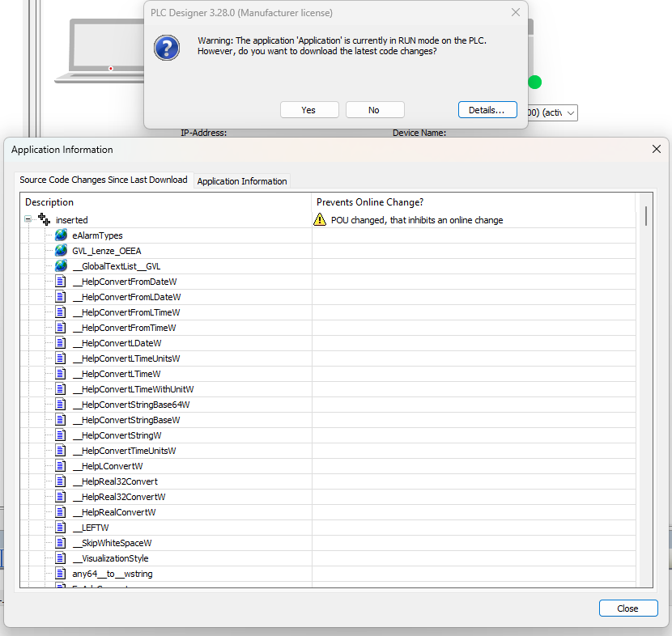Open the dropdown behind the warning dialog
This screenshot has width=672, height=636.
pos(571,113)
